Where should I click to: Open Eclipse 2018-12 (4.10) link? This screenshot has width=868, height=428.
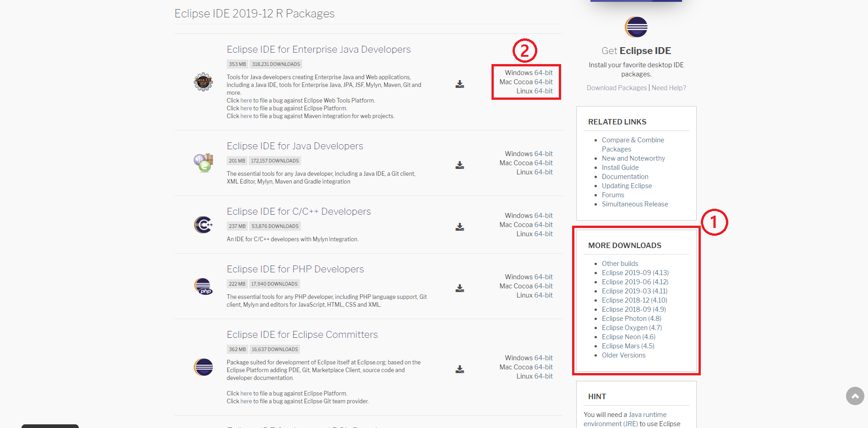point(634,300)
